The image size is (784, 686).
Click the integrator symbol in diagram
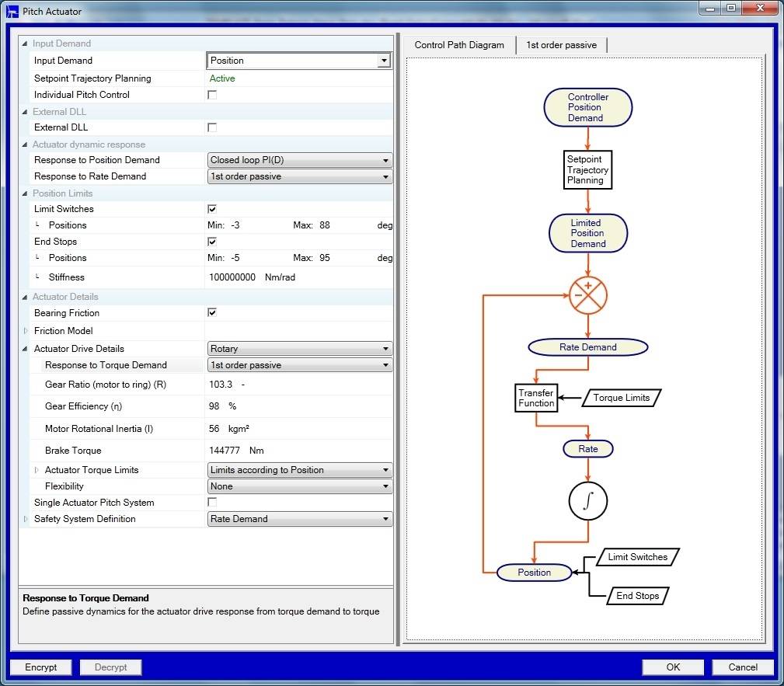tap(588, 502)
